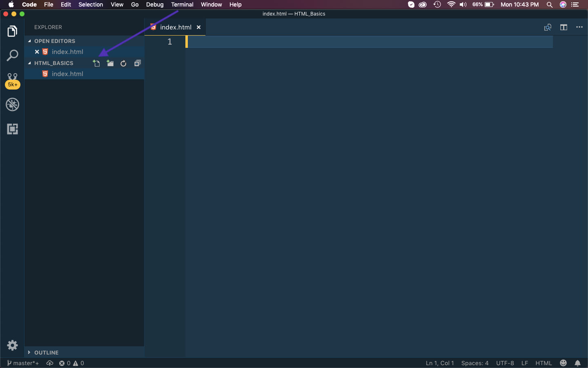Click the Wi-Fi icon in menu bar
588x368 pixels.
coord(451,4)
